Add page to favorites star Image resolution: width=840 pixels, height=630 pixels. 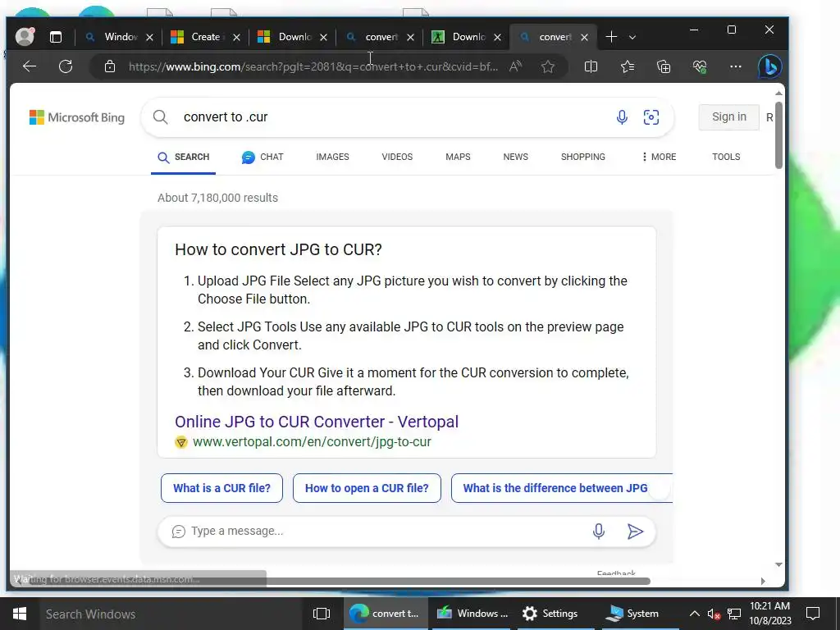click(547, 66)
